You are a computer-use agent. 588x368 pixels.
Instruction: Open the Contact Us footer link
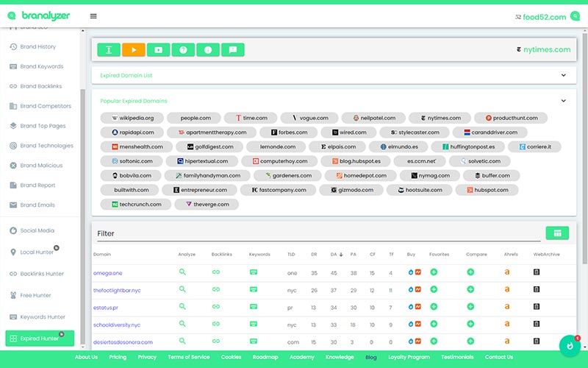pyautogui.click(x=499, y=357)
